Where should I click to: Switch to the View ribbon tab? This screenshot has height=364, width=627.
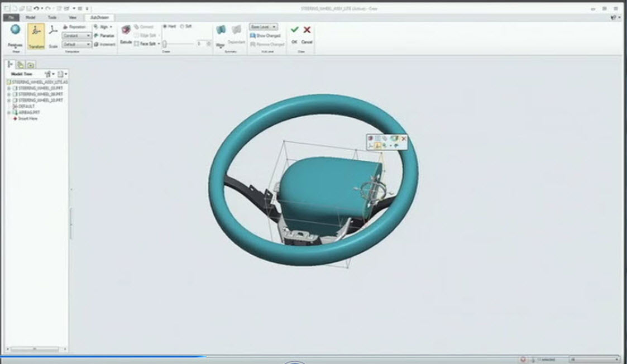(73, 17)
